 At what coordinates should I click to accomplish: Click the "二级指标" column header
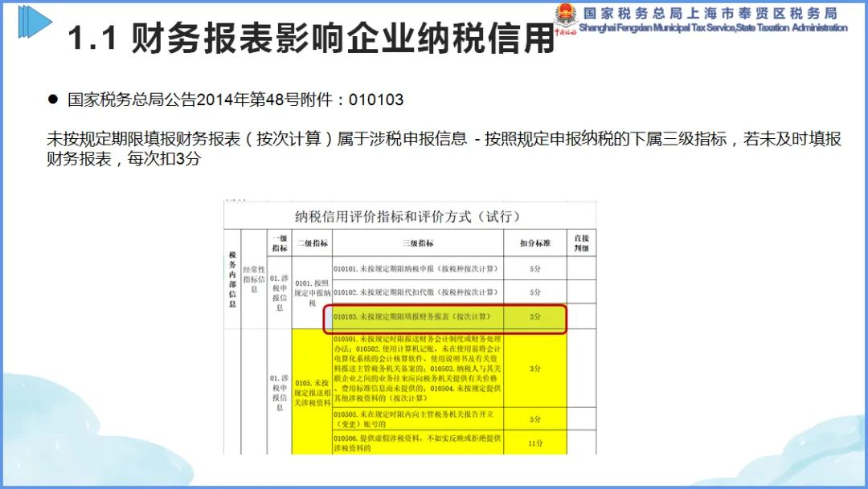coord(312,242)
